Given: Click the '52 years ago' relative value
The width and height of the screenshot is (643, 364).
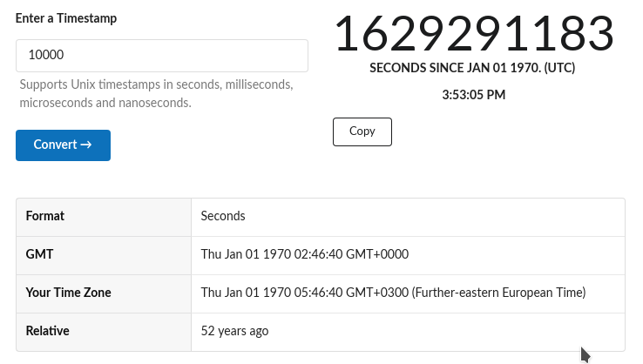Looking at the screenshot, I should point(234,331).
